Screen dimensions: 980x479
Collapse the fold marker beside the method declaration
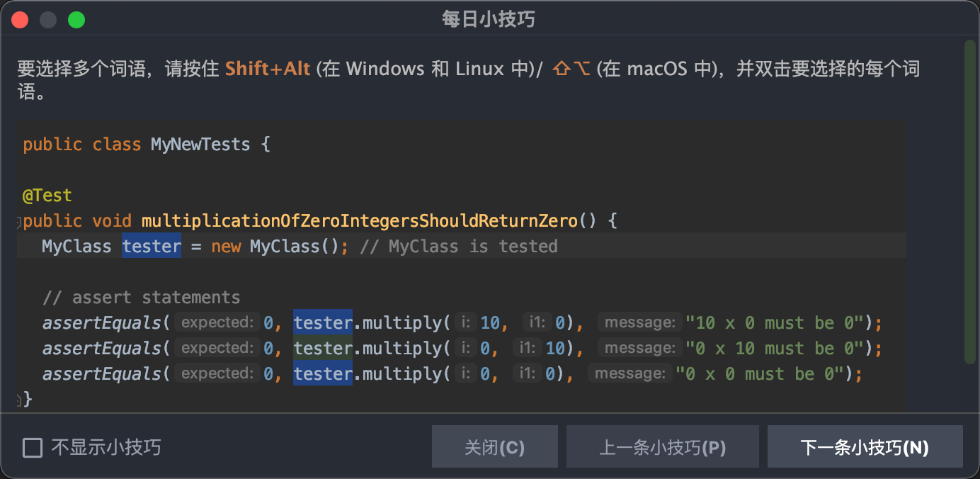20,223
